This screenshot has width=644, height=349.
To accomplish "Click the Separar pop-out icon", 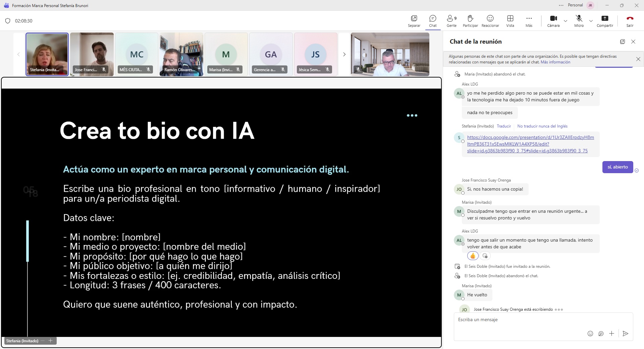I will coord(414,18).
